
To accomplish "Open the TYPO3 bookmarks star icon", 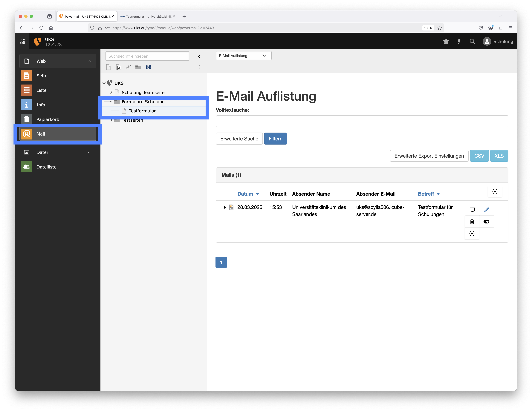I will click(x=446, y=41).
